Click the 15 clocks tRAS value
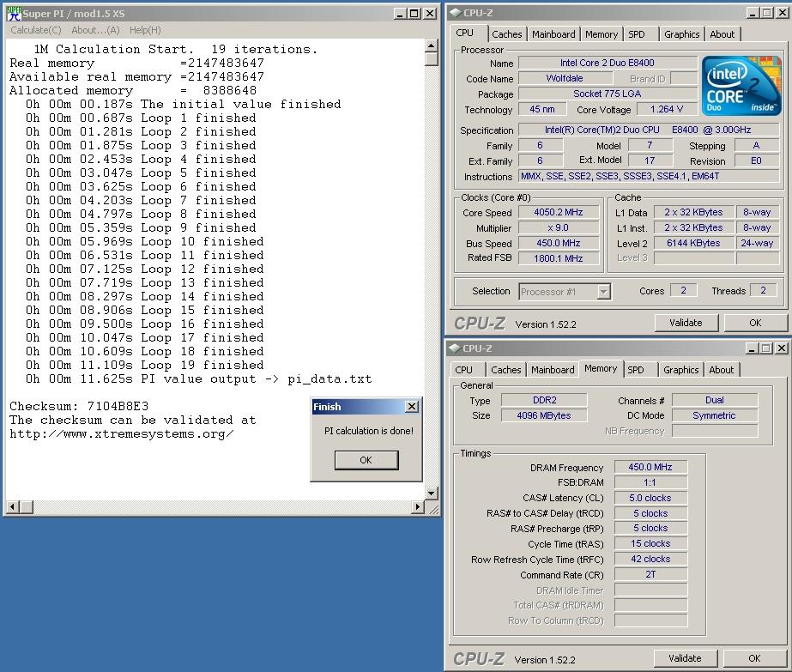 650,543
